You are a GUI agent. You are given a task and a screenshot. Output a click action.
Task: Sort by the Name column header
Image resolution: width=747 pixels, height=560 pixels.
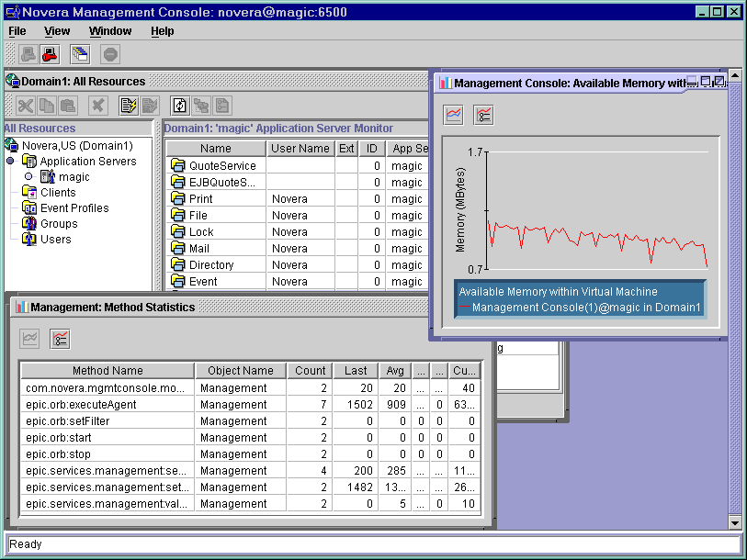coord(216,149)
